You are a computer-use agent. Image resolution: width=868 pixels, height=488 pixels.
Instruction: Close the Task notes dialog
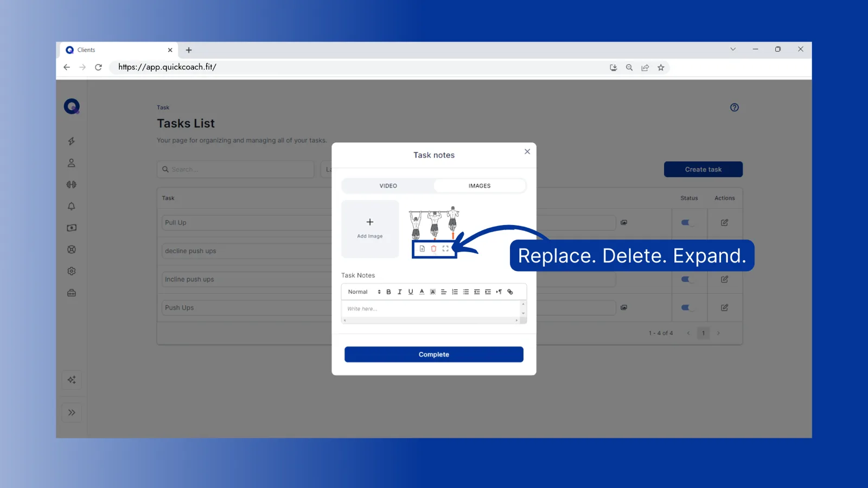click(x=527, y=151)
